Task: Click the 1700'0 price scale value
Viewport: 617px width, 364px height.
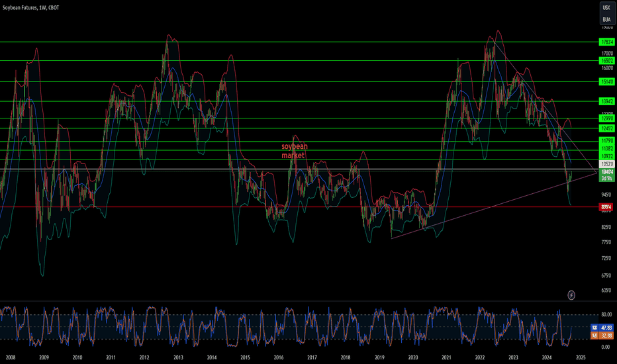Action: pyautogui.click(x=607, y=53)
